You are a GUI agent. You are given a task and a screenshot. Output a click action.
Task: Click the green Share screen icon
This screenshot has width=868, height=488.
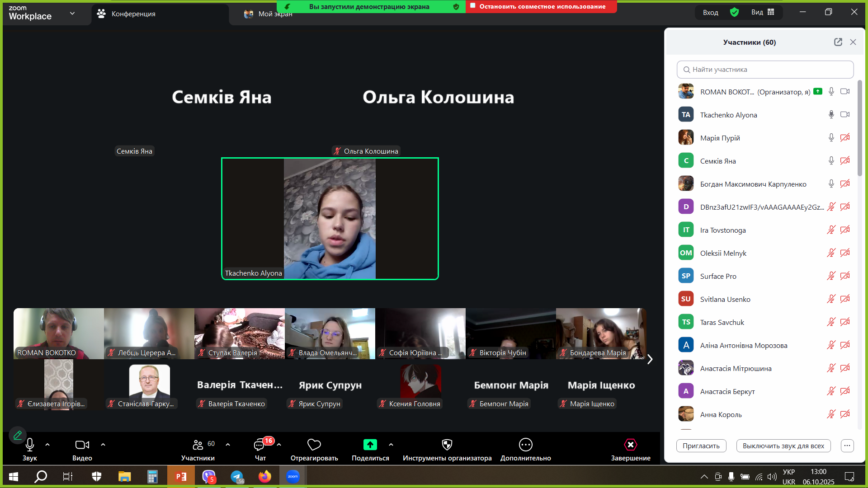[370, 445]
